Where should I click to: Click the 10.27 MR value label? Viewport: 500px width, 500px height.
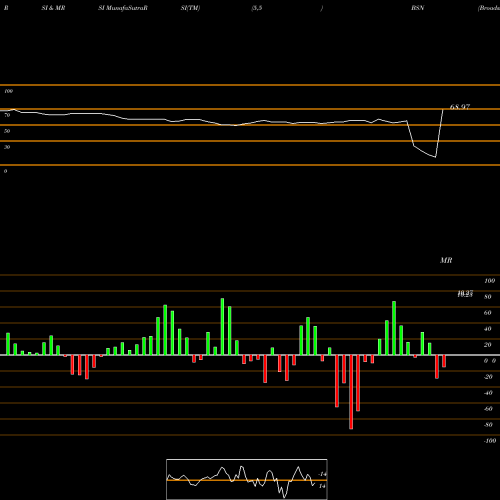465,294
